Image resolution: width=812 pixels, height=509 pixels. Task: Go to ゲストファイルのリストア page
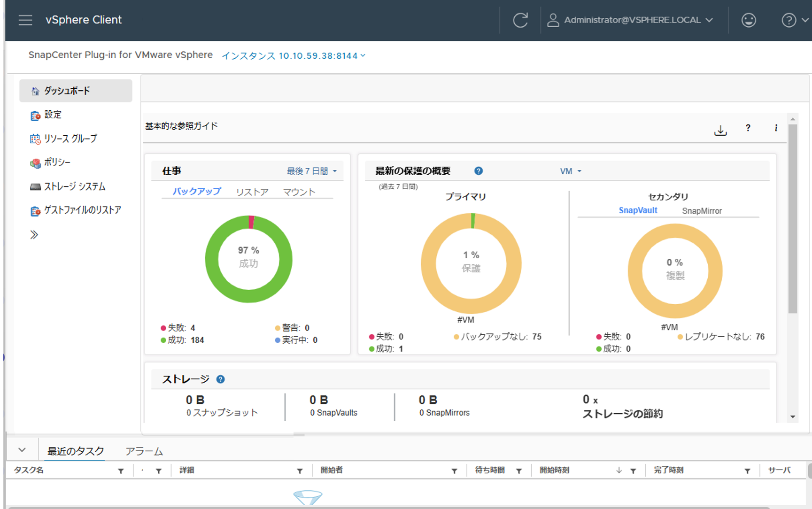click(83, 210)
